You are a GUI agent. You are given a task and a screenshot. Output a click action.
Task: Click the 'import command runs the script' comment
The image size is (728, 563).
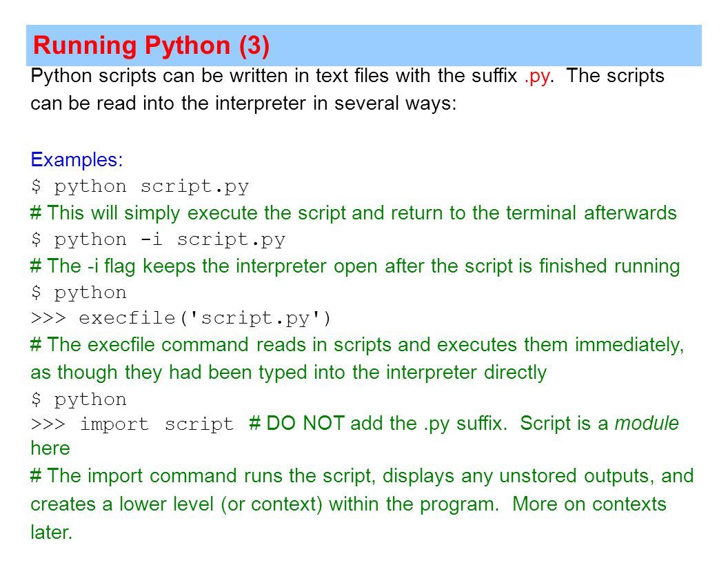click(x=362, y=477)
